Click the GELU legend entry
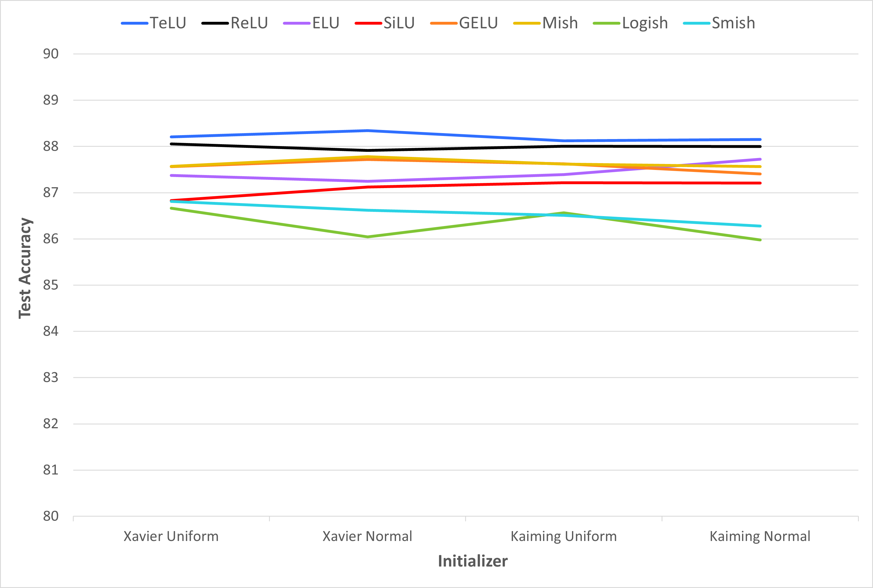Image resolution: width=873 pixels, height=588 pixels. [x=478, y=23]
